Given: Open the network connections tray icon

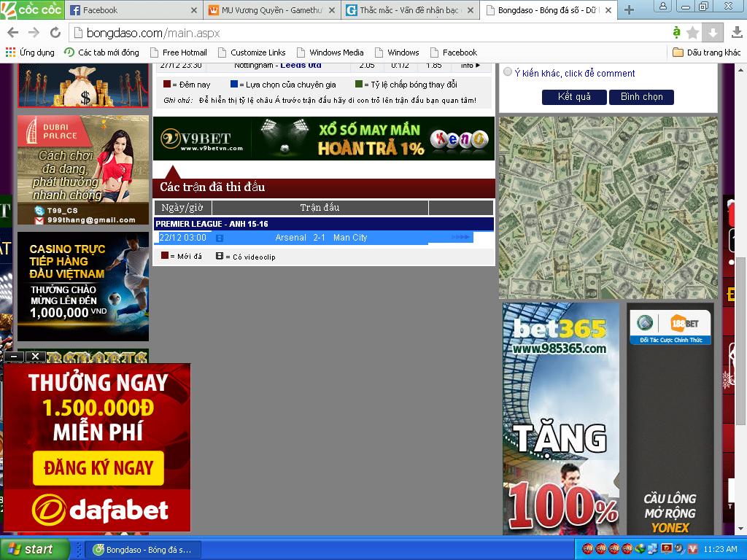Looking at the screenshot, I should click(x=652, y=549).
